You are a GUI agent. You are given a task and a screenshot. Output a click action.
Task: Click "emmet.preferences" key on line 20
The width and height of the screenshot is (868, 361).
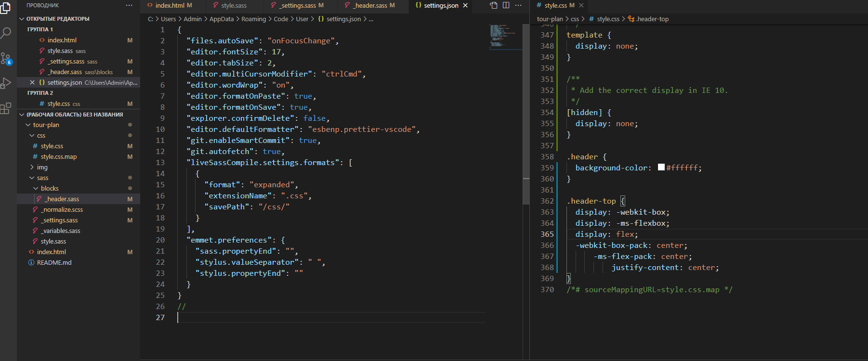[229, 240]
